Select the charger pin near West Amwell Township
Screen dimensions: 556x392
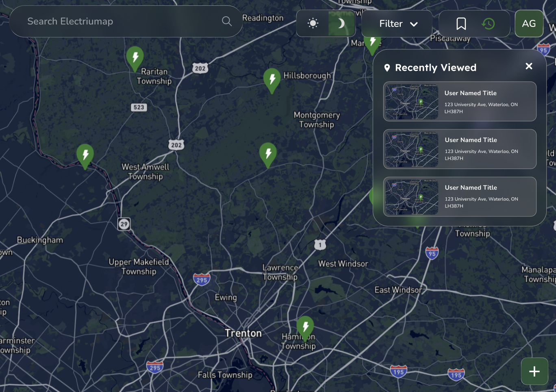(x=85, y=156)
